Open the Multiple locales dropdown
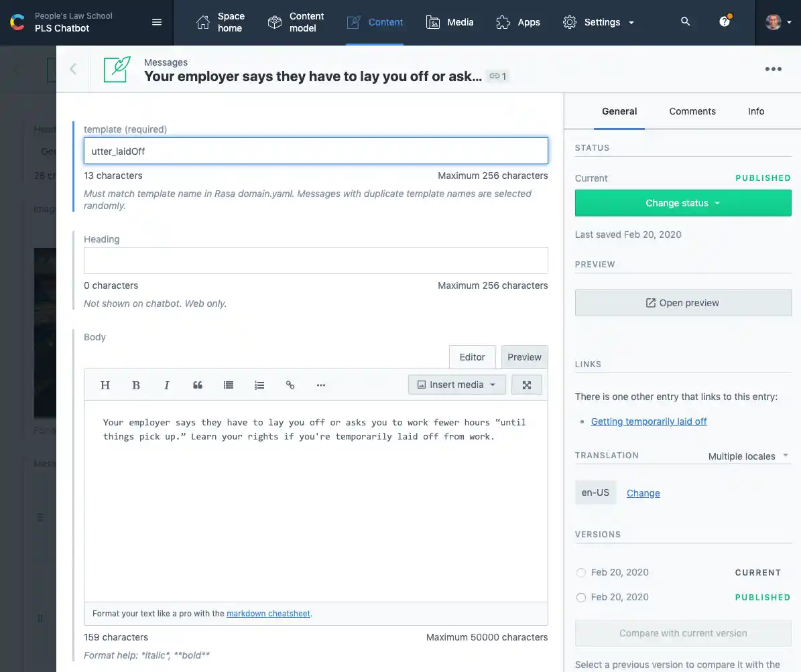Viewport: 801px width, 672px height. [x=749, y=456]
